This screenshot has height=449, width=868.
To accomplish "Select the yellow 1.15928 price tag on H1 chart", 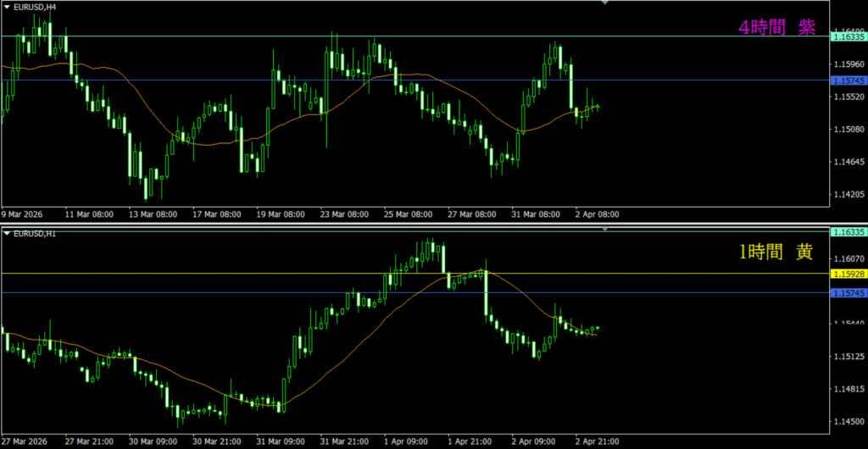I will click(x=848, y=274).
